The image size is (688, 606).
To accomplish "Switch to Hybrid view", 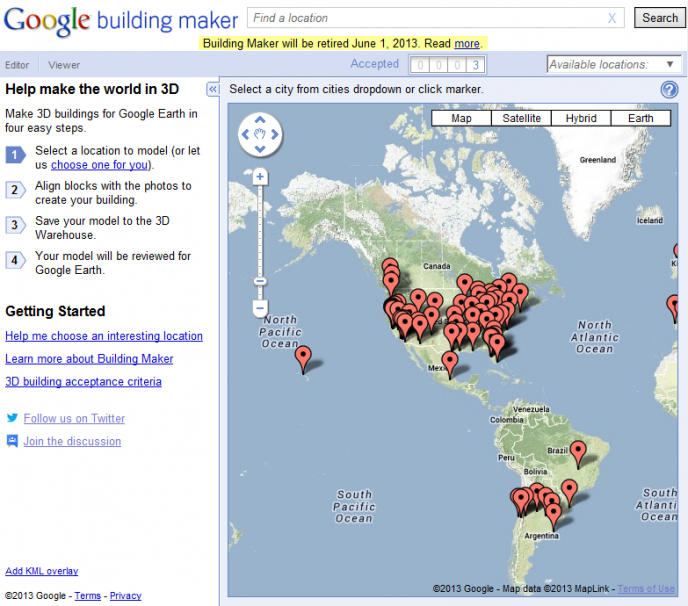I will coord(581,118).
